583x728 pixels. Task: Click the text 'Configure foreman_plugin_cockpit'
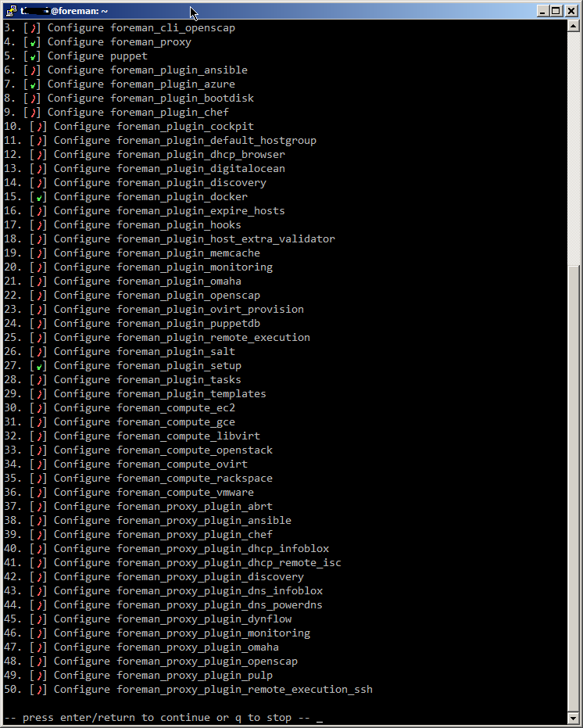(x=154, y=127)
